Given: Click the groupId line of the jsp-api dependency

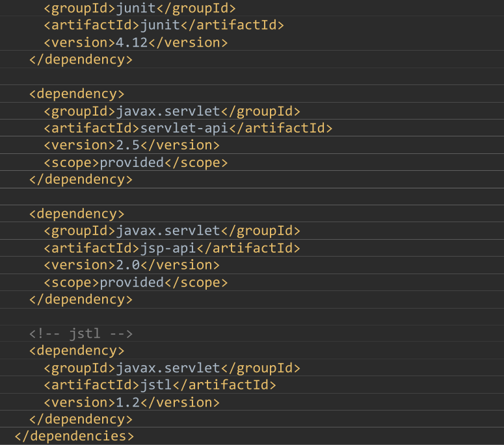Looking at the screenshot, I should point(172,231).
